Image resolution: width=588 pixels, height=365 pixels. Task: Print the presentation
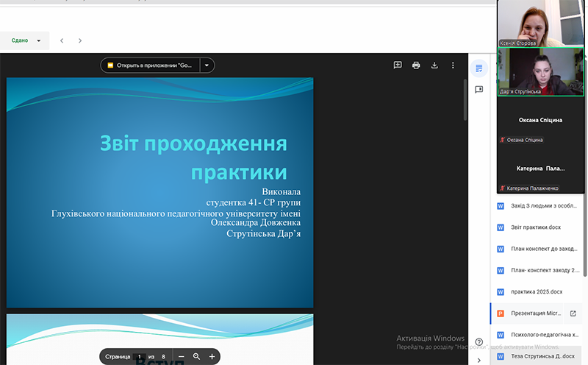click(416, 65)
